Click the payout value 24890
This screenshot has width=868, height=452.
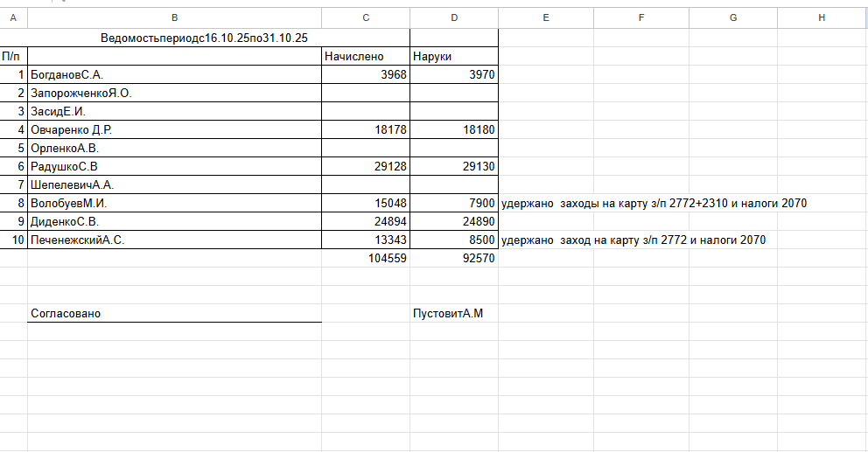454,221
